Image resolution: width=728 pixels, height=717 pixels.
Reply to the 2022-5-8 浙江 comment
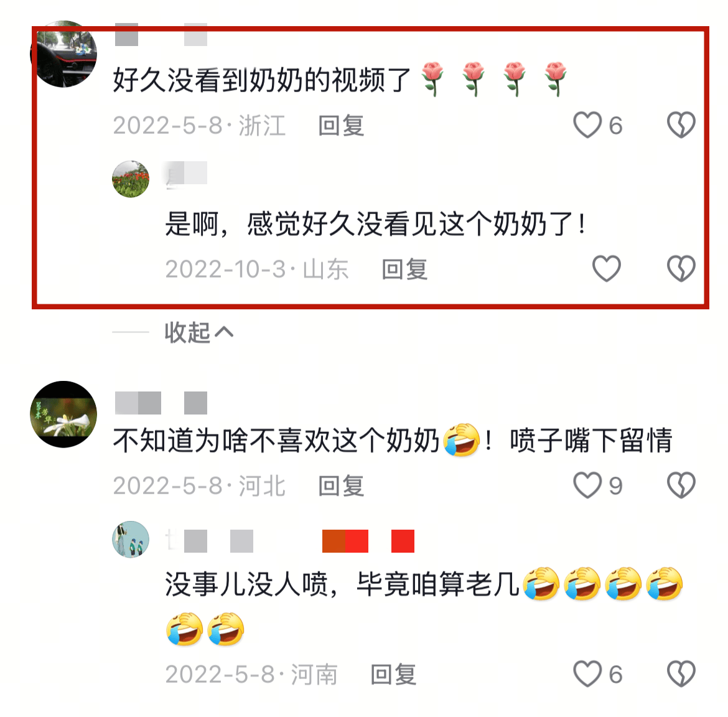pyautogui.click(x=341, y=126)
